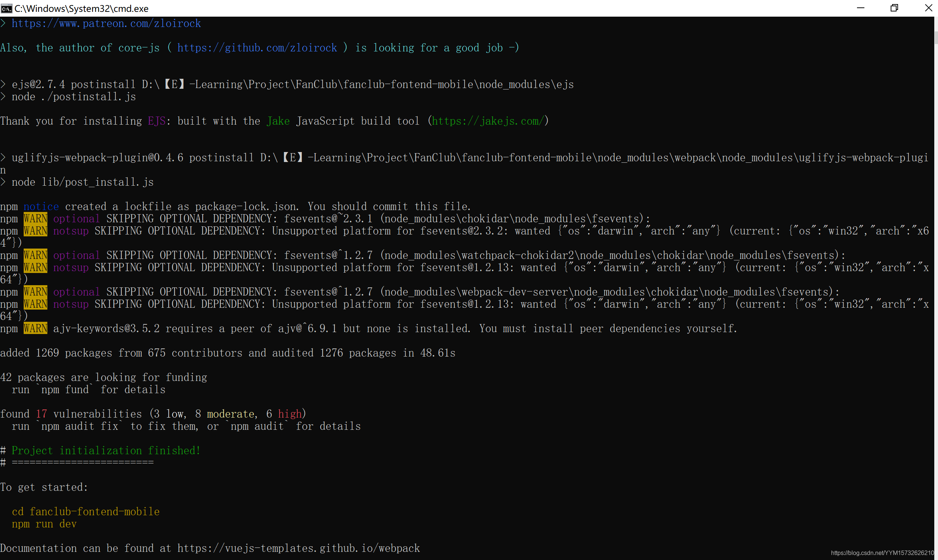This screenshot has height=560, width=938.
Task: Click the 'npm run dev' command text
Action: click(44, 524)
